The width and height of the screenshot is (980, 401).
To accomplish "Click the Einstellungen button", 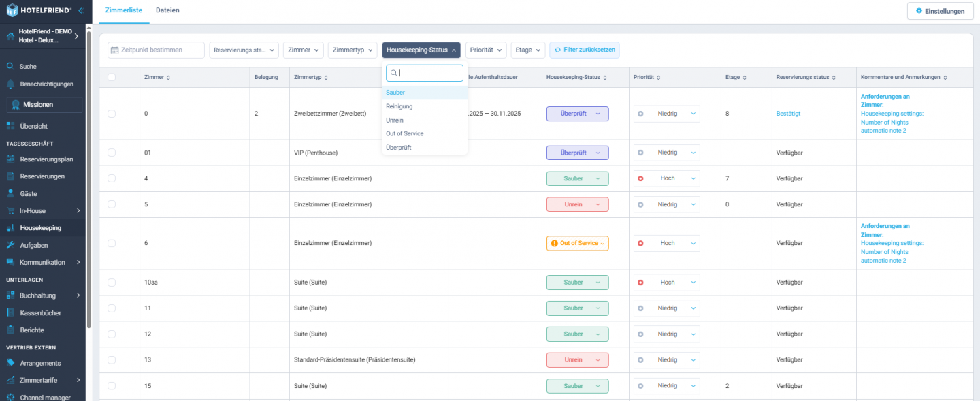I will (x=939, y=11).
